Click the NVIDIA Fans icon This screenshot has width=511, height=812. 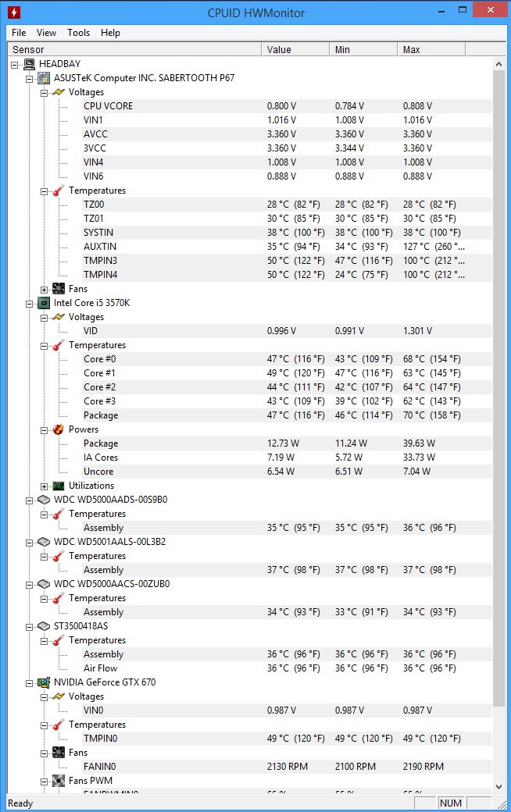click(59, 753)
